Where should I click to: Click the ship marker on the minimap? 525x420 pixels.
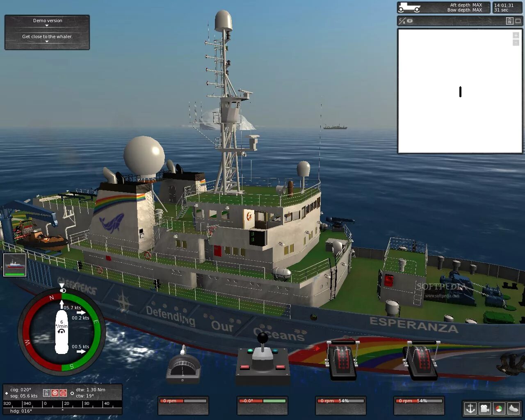(460, 92)
